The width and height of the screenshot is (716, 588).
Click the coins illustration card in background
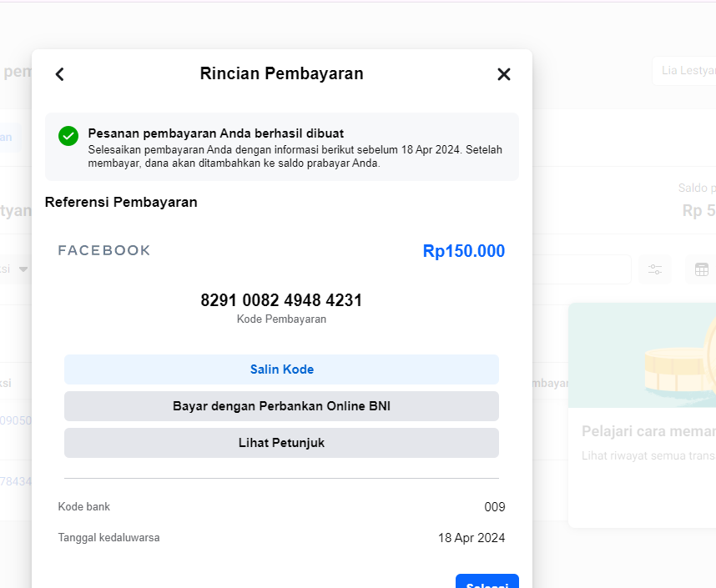click(642, 355)
